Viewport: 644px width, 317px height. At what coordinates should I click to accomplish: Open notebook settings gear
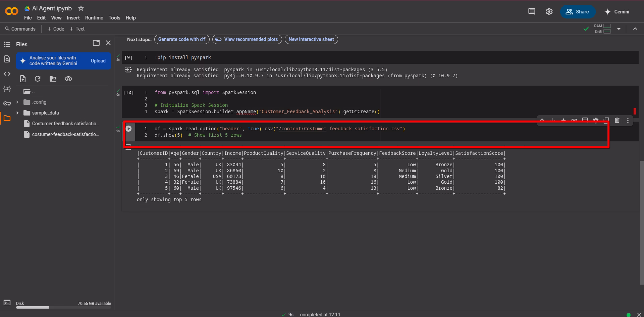549,12
